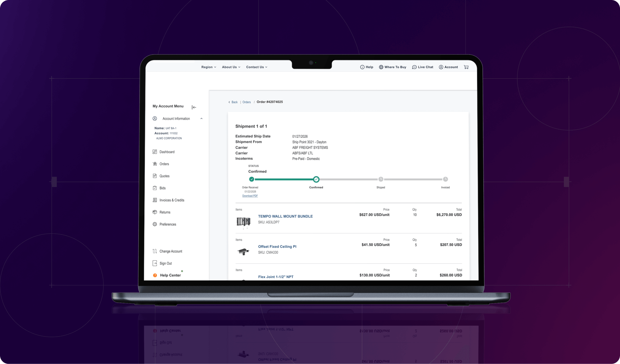Open Quotes in the sidebar menu

(164, 176)
